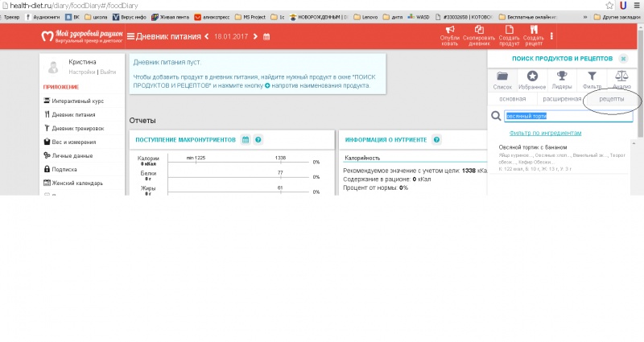
Task: Click the product search input field
Action: [568, 117]
